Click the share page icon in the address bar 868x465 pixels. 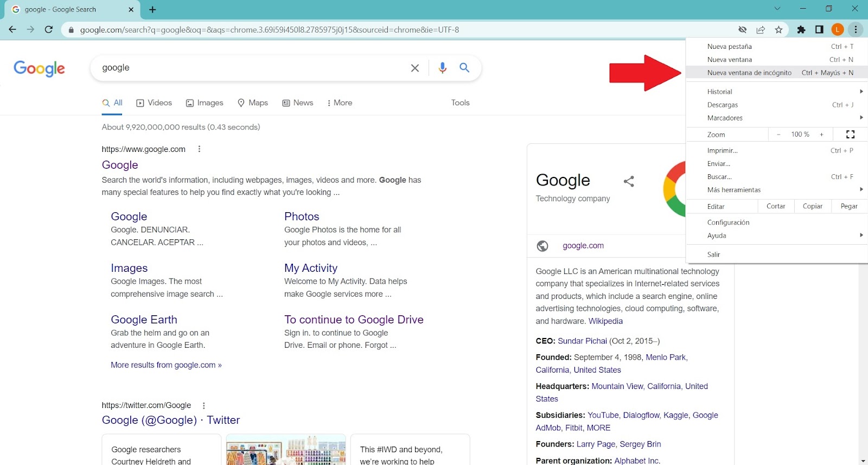(761, 30)
